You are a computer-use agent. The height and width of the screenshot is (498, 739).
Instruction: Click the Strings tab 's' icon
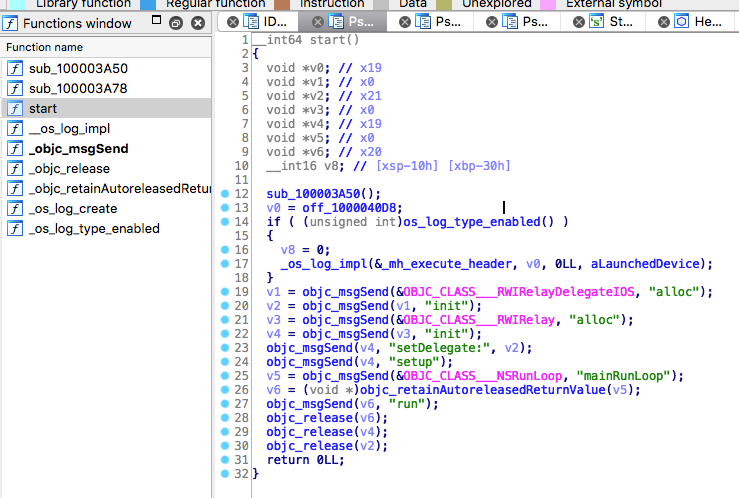coord(596,22)
